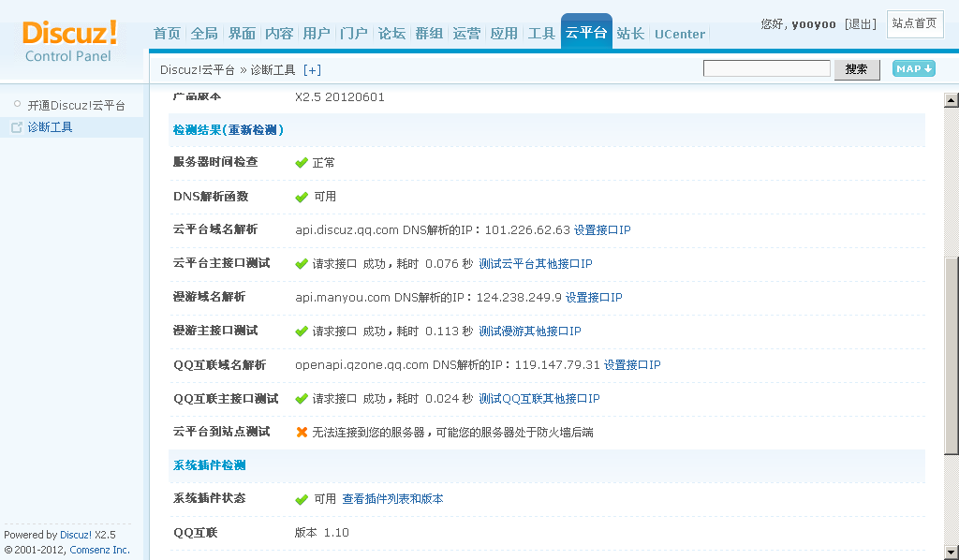Screen dimensions: 959x560
Task: Click green check in 漫游主接口测试 row
Action: pyautogui.click(x=302, y=332)
